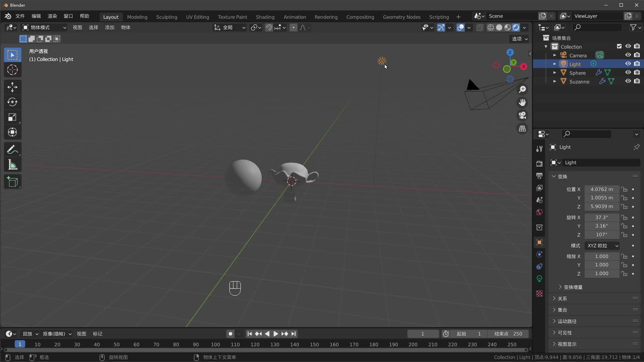
Task: Open the rotation mode XYZ dropdown
Action: (602, 246)
